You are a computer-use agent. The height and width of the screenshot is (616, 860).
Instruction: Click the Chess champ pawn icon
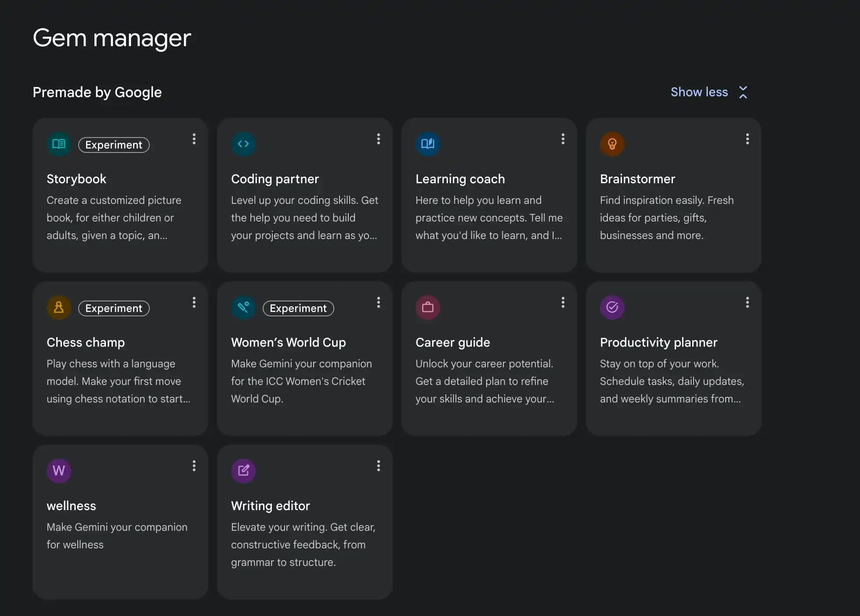tap(59, 308)
